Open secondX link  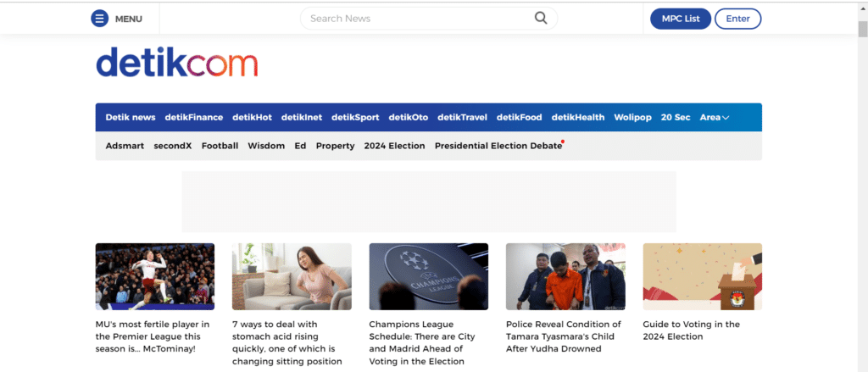[x=173, y=146]
